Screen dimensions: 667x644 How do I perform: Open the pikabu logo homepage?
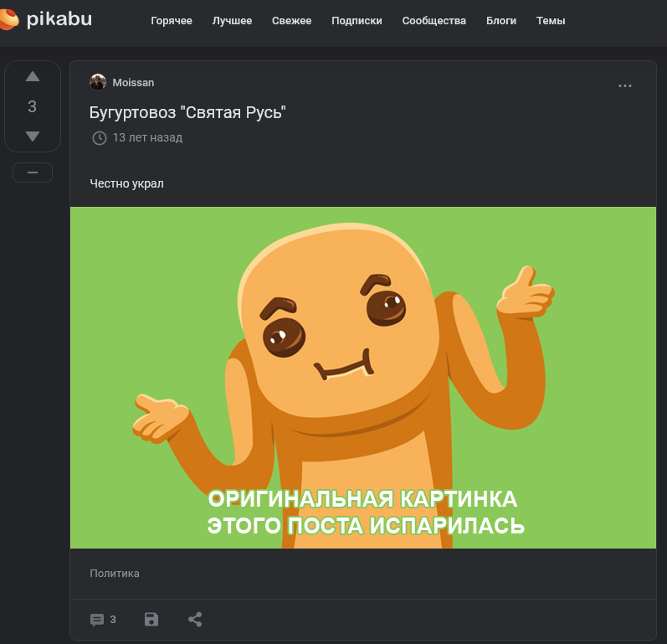coord(46,19)
